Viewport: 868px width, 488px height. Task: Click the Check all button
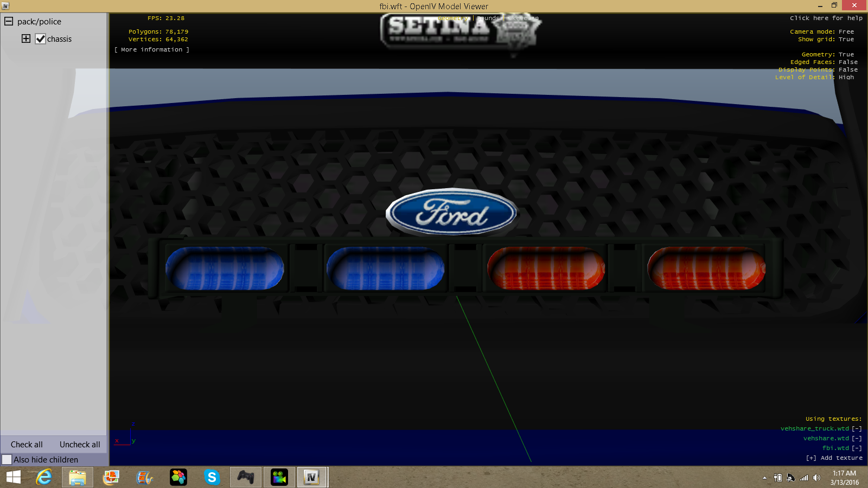click(x=27, y=445)
